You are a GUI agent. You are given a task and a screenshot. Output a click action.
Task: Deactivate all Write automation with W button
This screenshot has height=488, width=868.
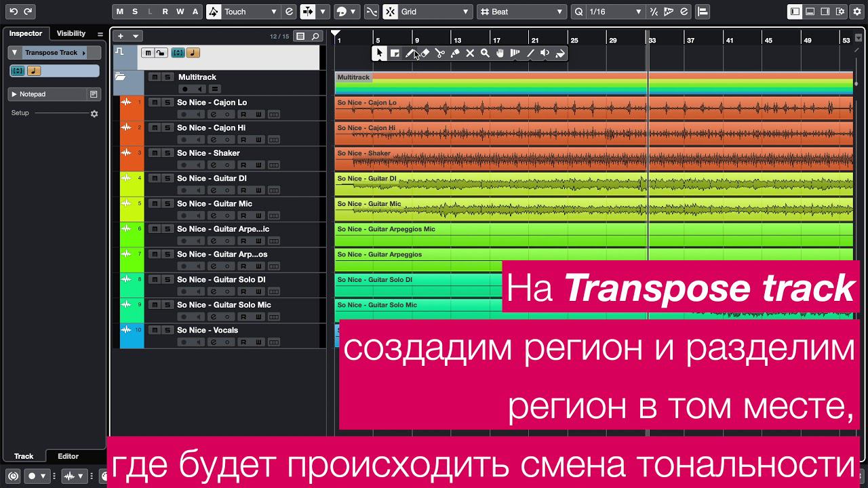coord(180,12)
